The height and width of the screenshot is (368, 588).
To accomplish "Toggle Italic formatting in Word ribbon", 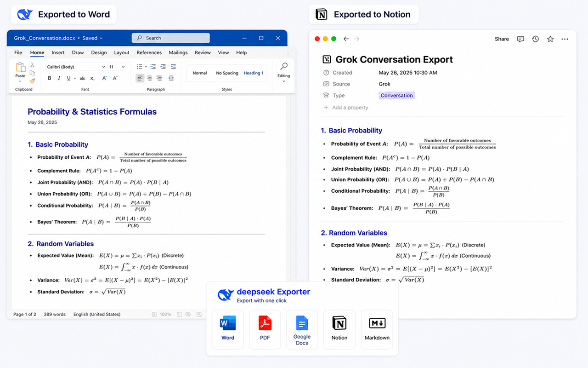I will (59, 78).
